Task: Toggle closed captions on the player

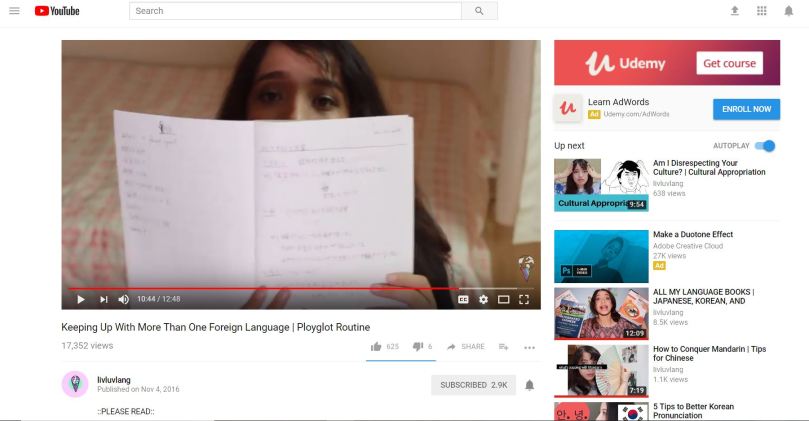Action: [463, 299]
